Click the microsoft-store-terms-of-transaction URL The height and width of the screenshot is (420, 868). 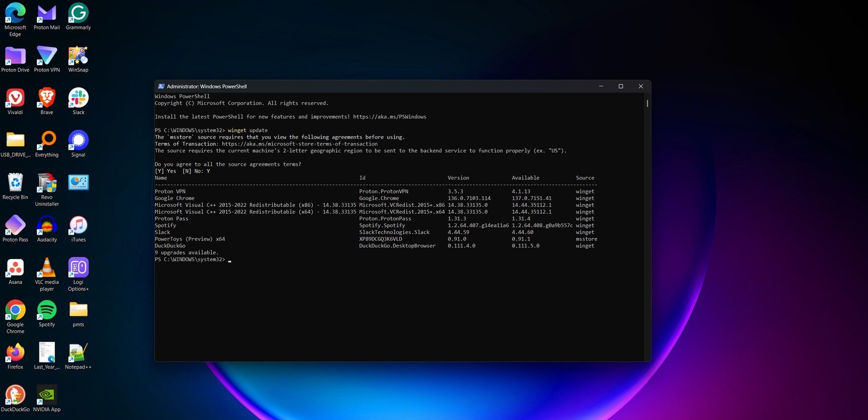tap(300, 144)
